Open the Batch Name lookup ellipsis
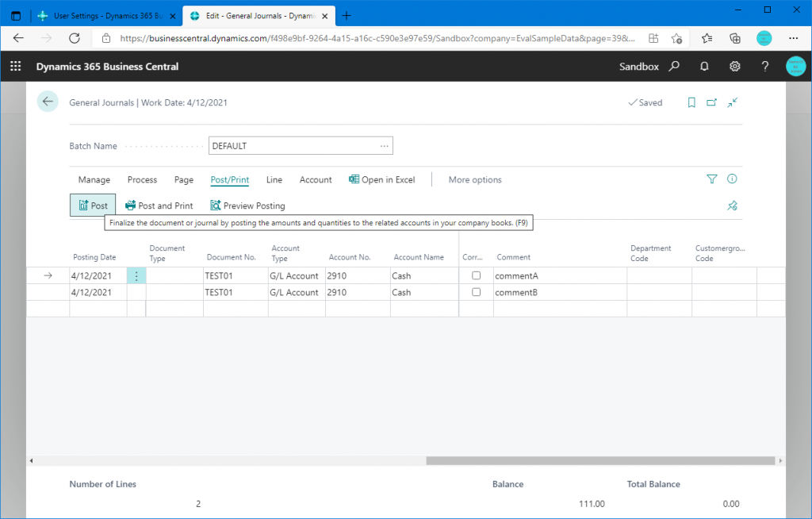Screen dimensions: 812x519 [x=385, y=146]
